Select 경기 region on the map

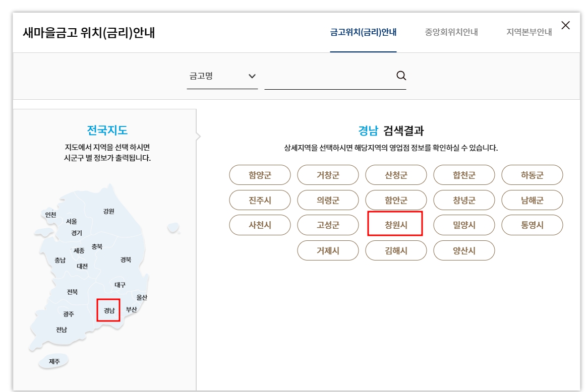pyautogui.click(x=76, y=233)
